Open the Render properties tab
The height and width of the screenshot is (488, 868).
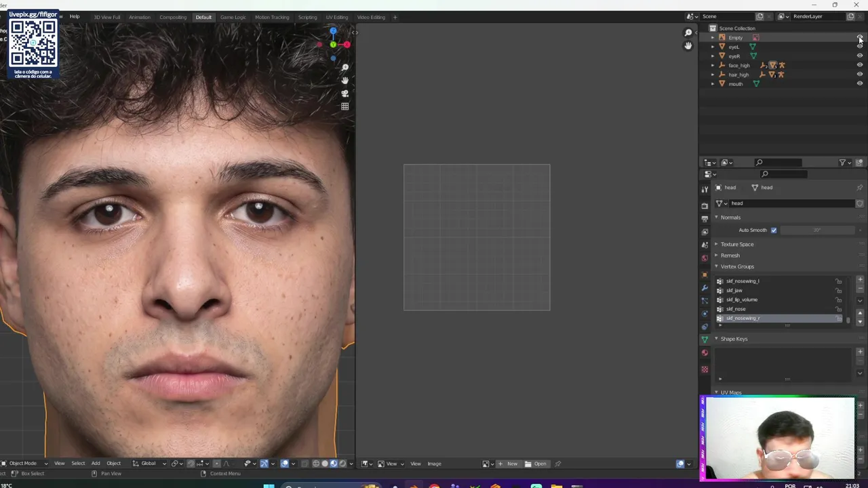pyautogui.click(x=705, y=205)
